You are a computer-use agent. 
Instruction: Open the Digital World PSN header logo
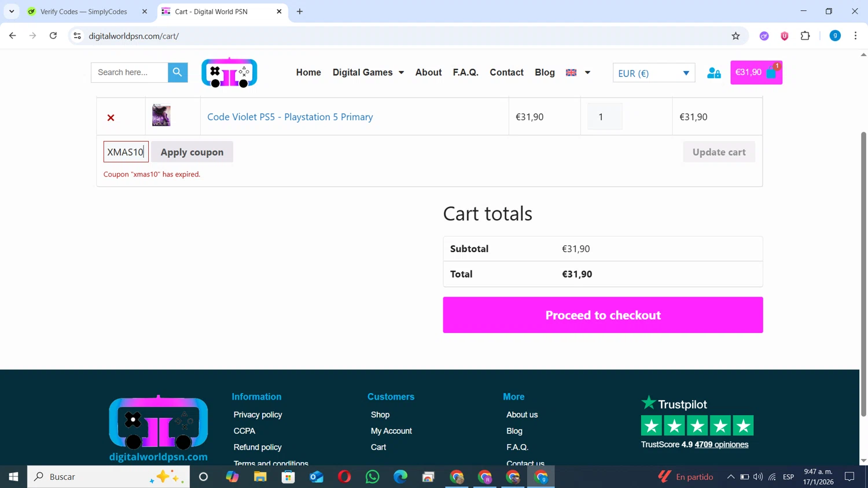click(229, 72)
